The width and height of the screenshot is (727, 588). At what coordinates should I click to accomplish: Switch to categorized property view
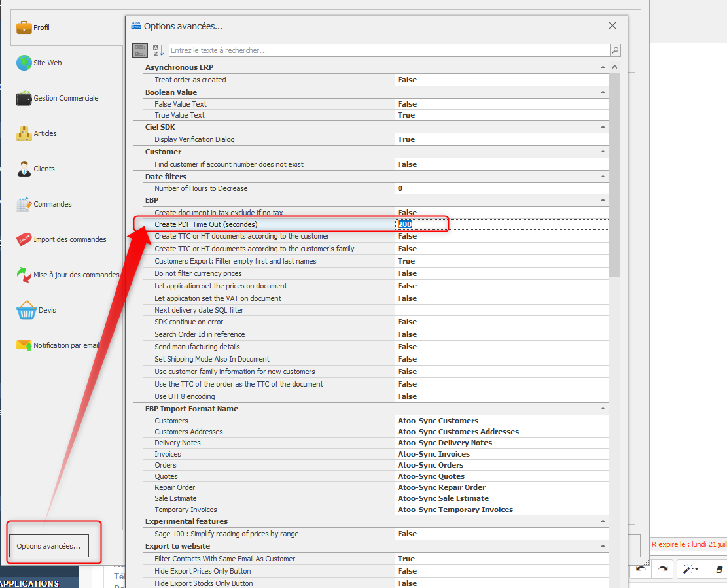(x=140, y=50)
